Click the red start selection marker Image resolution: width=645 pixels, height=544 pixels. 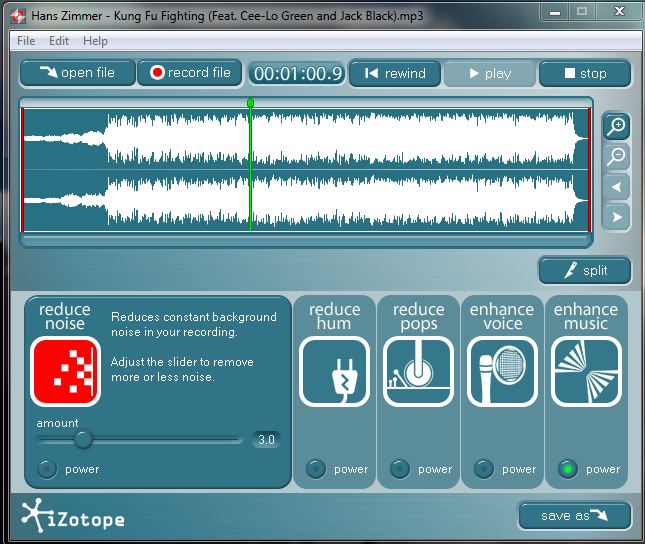coord(23,170)
